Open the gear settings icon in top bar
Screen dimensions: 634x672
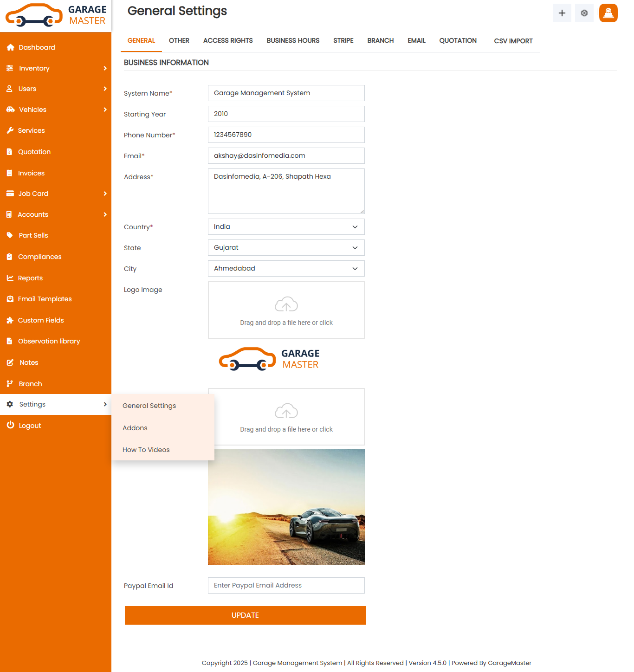[584, 13]
